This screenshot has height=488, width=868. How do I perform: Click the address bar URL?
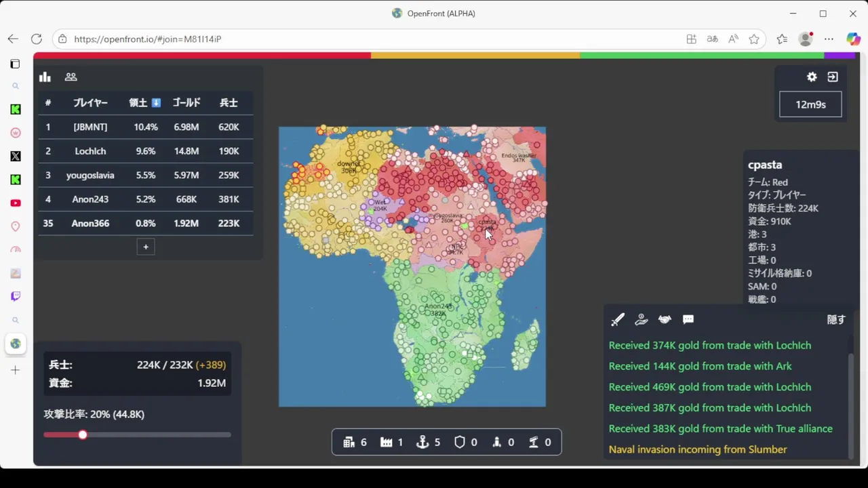pyautogui.click(x=148, y=39)
